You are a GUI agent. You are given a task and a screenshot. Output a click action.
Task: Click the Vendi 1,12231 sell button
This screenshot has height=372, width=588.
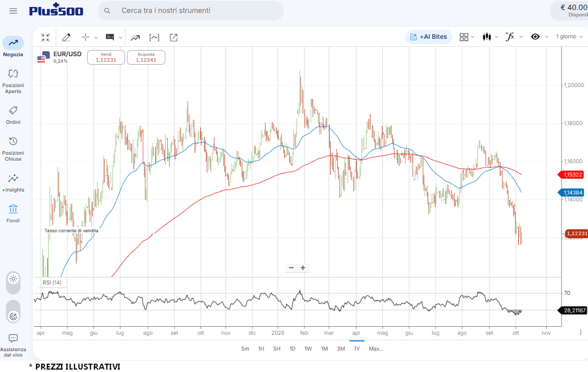(x=106, y=57)
